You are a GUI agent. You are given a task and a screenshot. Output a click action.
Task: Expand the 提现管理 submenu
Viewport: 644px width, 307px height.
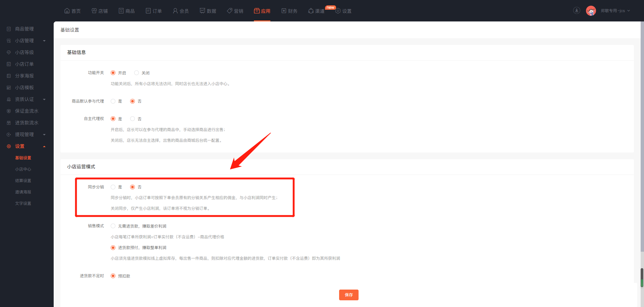pyautogui.click(x=44, y=135)
